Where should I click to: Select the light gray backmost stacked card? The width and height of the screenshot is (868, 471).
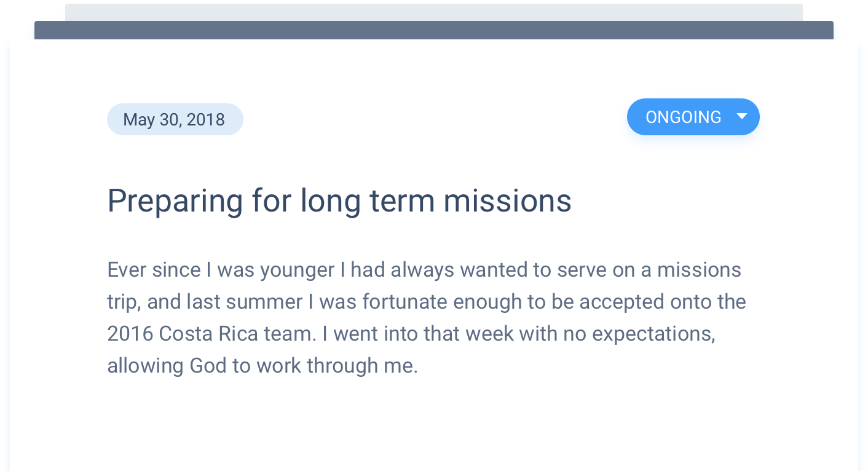433,12
